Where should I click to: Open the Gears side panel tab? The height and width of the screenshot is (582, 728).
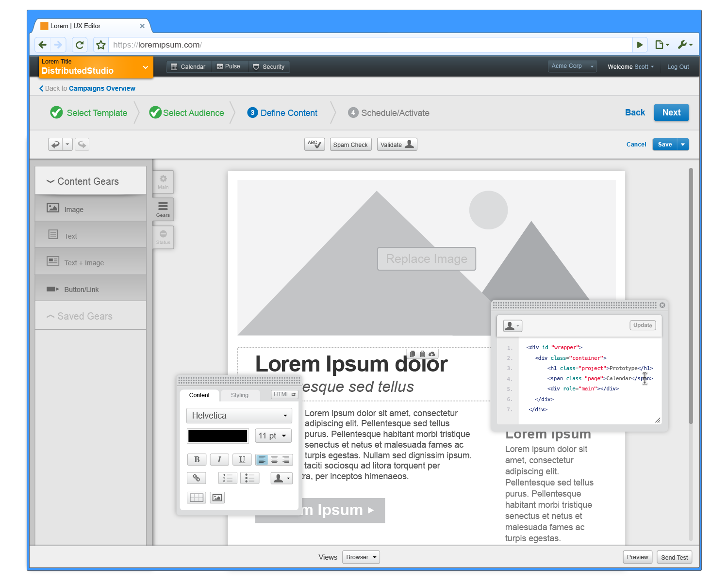pos(163,209)
